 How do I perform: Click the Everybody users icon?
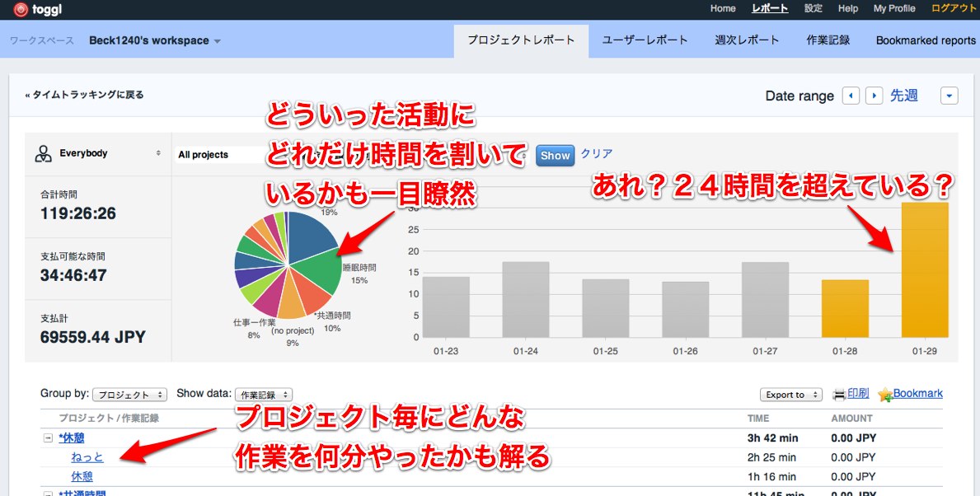coord(43,153)
